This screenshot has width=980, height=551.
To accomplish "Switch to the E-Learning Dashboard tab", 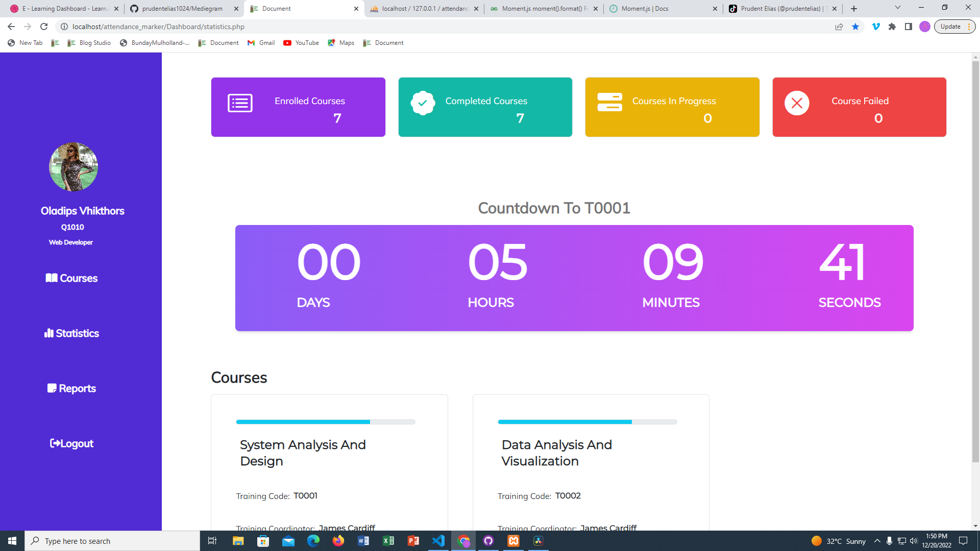I will pyautogui.click(x=61, y=9).
